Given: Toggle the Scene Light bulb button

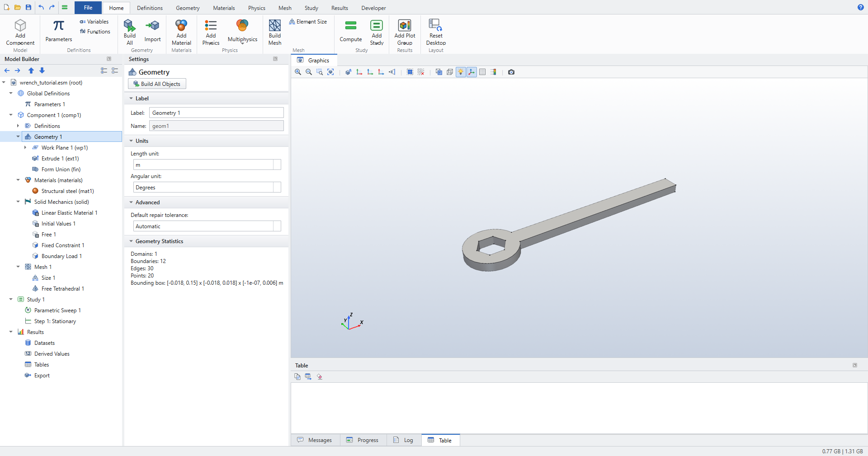Looking at the screenshot, I should coord(461,72).
